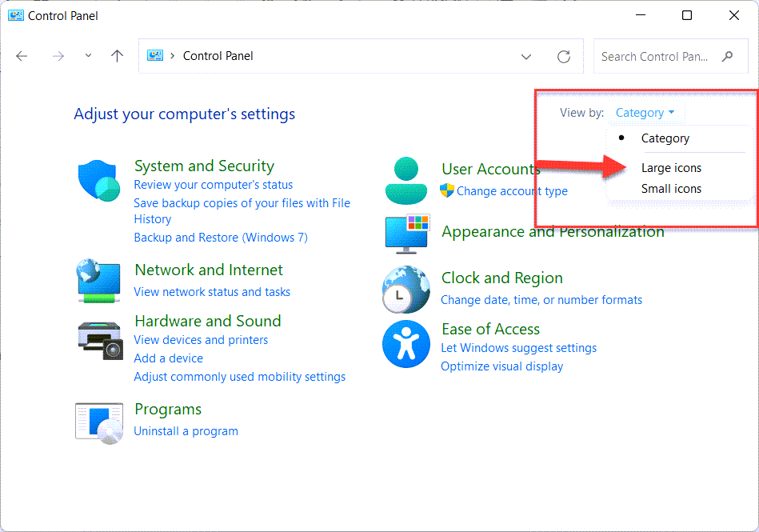
Task: Select Small icons from view menu
Action: pyautogui.click(x=671, y=189)
